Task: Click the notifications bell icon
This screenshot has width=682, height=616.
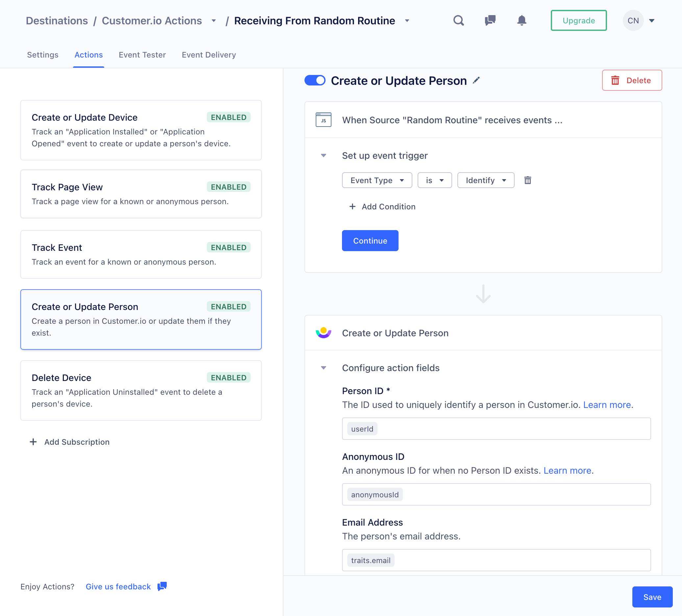Action: click(521, 20)
